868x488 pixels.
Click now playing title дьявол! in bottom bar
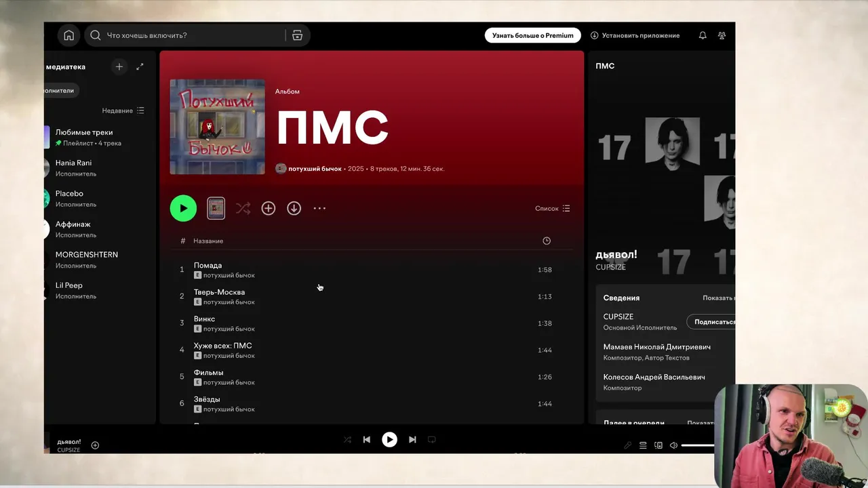pyautogui.click(x=68, y=442)
